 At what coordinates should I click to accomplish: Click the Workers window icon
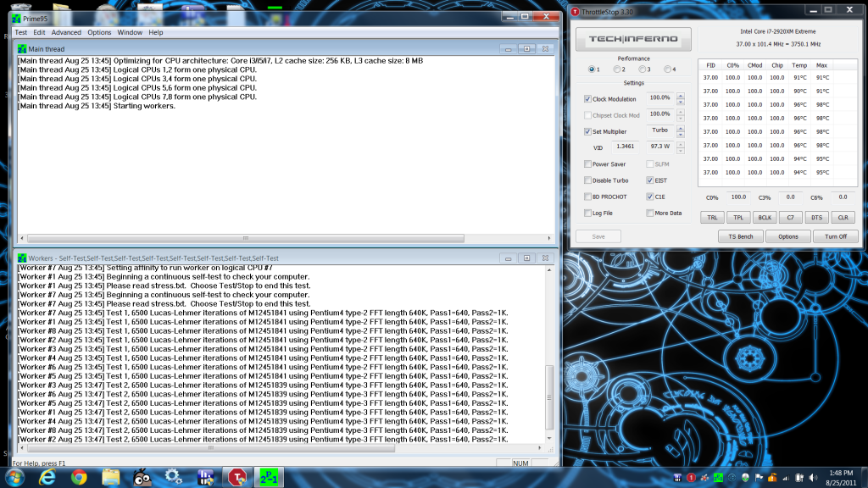pyautogui.click(x=22, y=258)
